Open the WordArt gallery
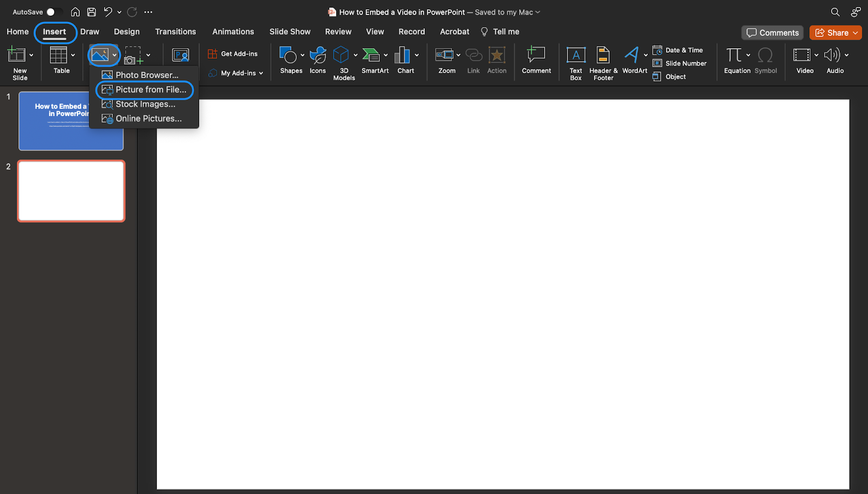868x494 pixels. pos(634,61)
